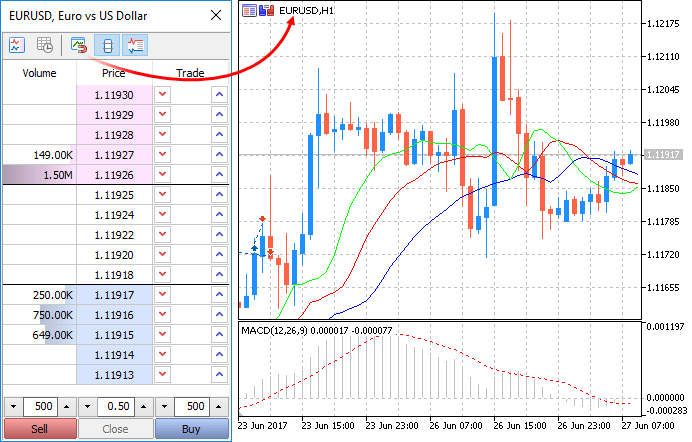The image size is (692, 442).
Task: Increase the 0.50 trade volume
Action: [143, 406]
